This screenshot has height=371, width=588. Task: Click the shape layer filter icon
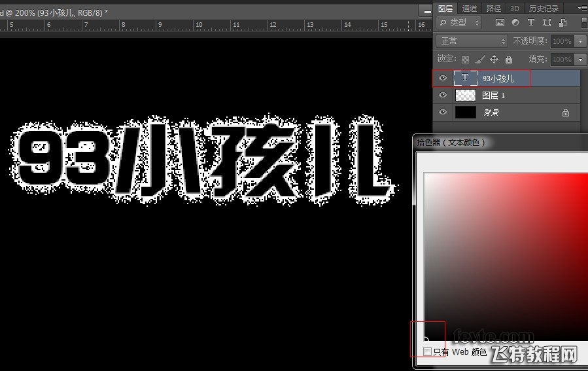[x=545, y=22]
